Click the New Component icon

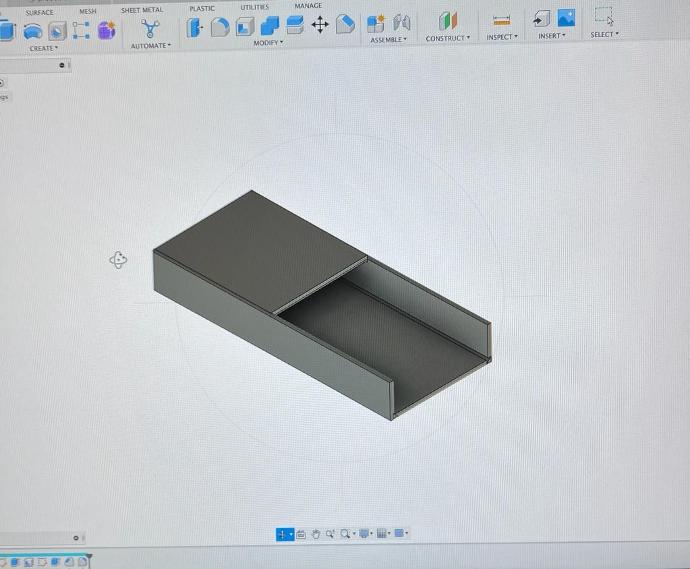[x=376, y=23]
